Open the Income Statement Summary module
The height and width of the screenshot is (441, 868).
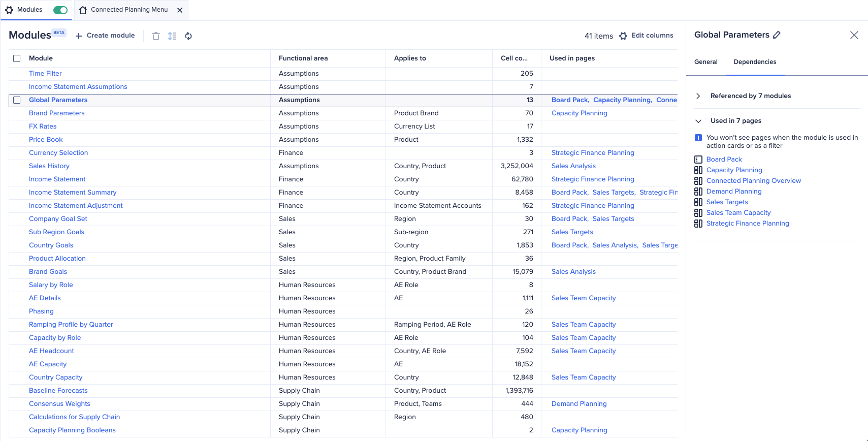(73, 193)
